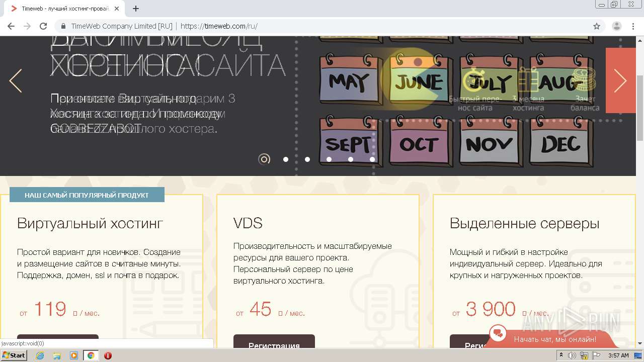Click the stopwatch quick site transfer icon
644x362 pixels.
pos(473,80)
